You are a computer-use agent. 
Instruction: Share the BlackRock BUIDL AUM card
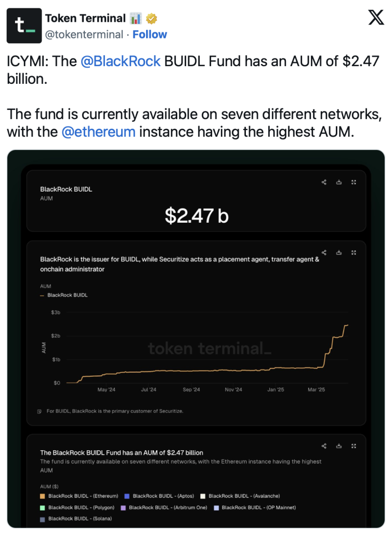point(324,182)
